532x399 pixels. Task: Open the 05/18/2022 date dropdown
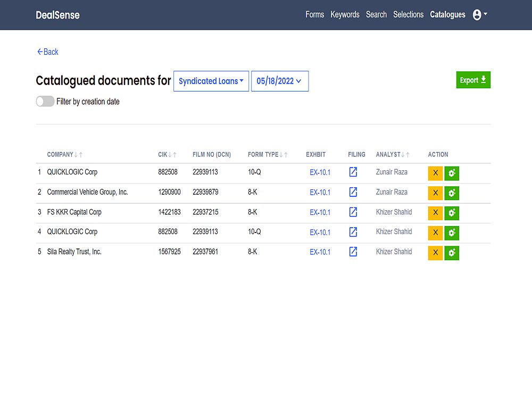(x=280, y=81)
